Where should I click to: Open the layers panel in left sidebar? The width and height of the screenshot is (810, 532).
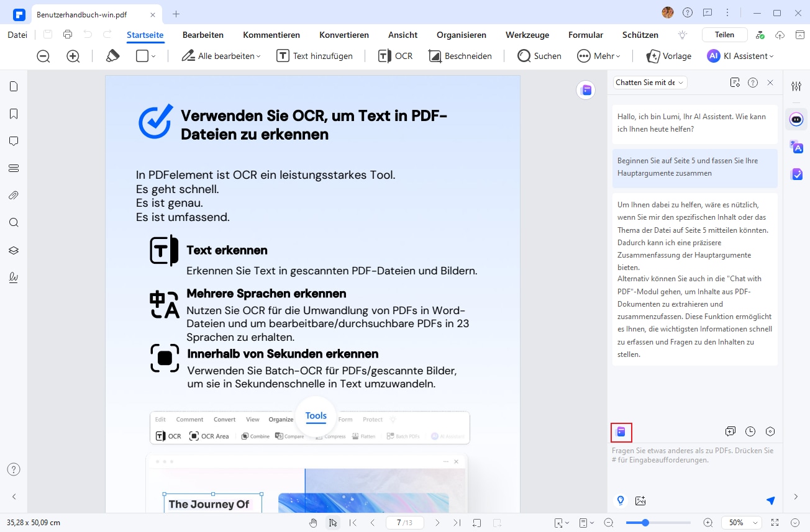point(14,250)
